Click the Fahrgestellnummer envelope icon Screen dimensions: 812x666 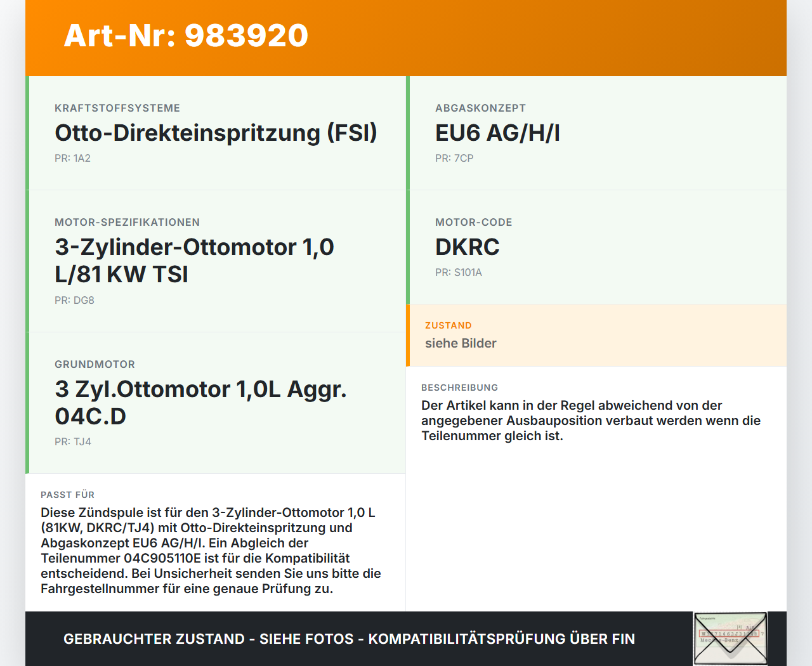coord(730,637)
